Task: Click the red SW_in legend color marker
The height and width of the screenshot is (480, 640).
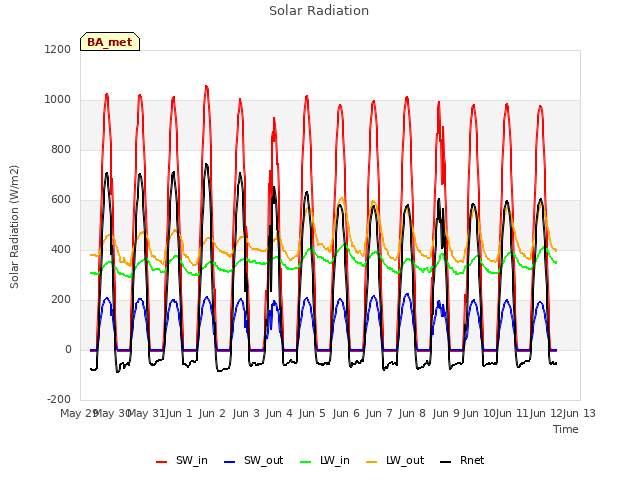Action: pyautogui.click(x=162, y=462)
